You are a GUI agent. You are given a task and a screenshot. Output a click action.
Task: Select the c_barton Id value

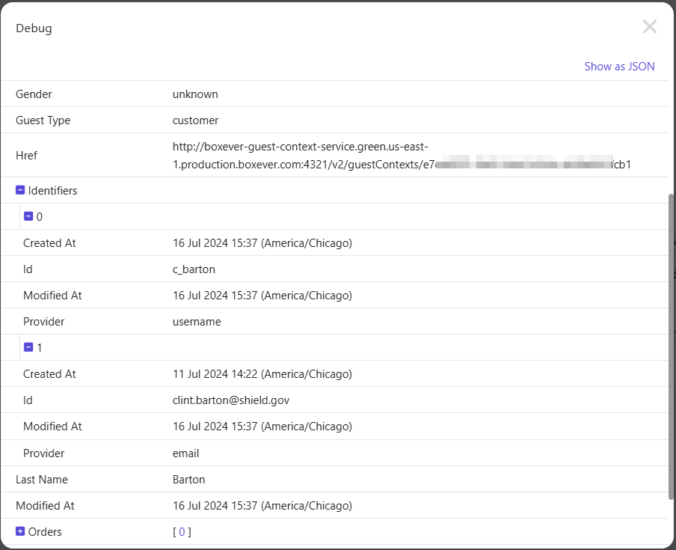[193, 269]
